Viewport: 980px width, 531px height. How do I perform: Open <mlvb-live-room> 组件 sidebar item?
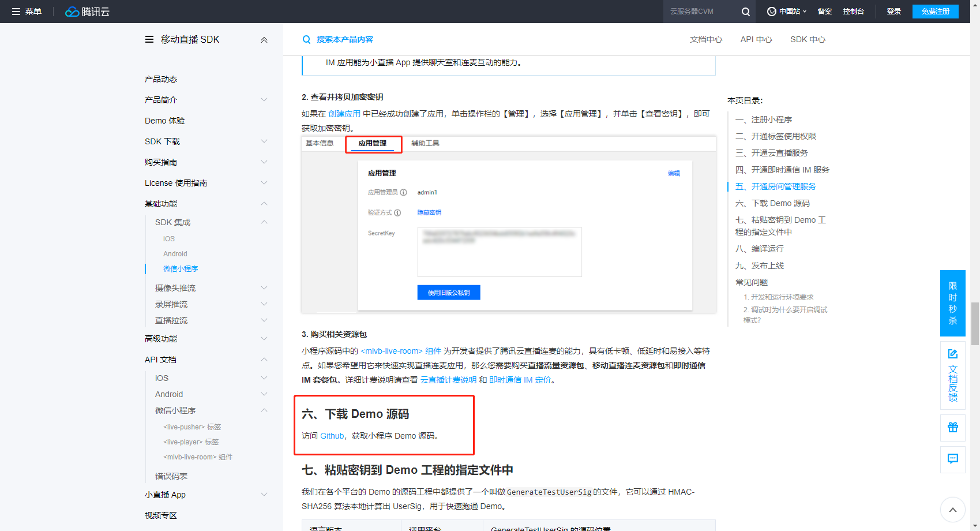click(198, 457)
